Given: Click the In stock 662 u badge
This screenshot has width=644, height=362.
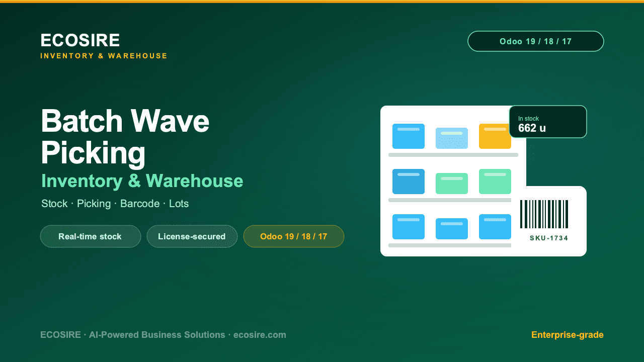Looking at the screenshot, I should pos(548,122).
